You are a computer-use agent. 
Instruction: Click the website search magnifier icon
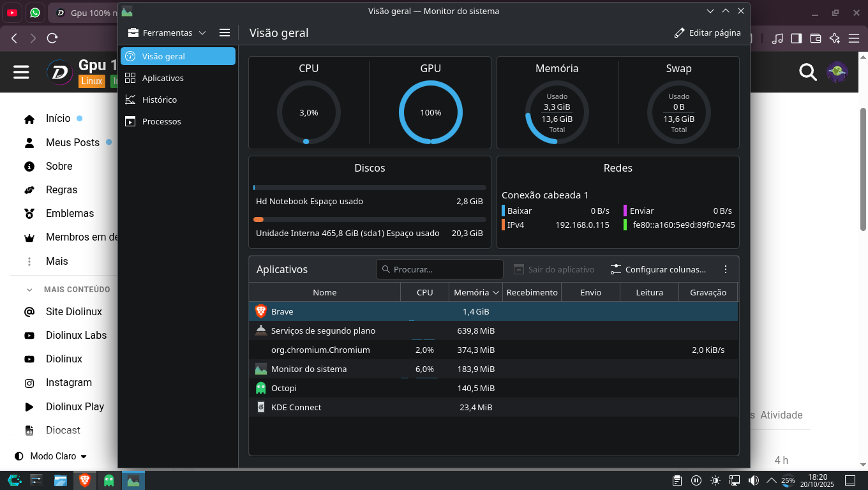(808, 72)
